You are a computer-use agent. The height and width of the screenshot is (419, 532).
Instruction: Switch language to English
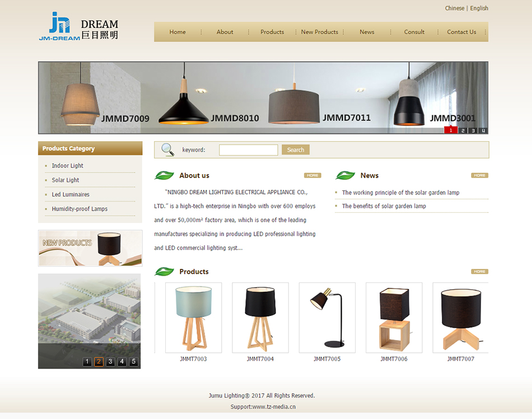click(x=479, y=8)
